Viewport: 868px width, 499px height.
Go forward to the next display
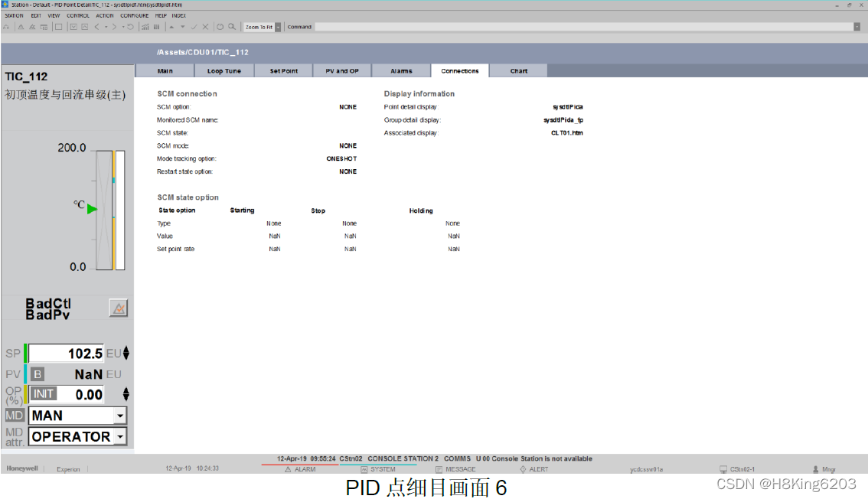(114, 27)
